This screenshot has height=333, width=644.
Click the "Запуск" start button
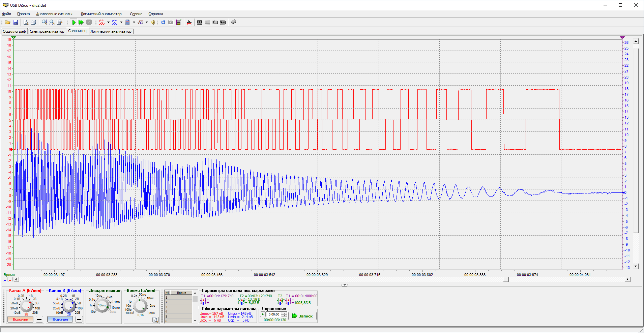point(302,316)
